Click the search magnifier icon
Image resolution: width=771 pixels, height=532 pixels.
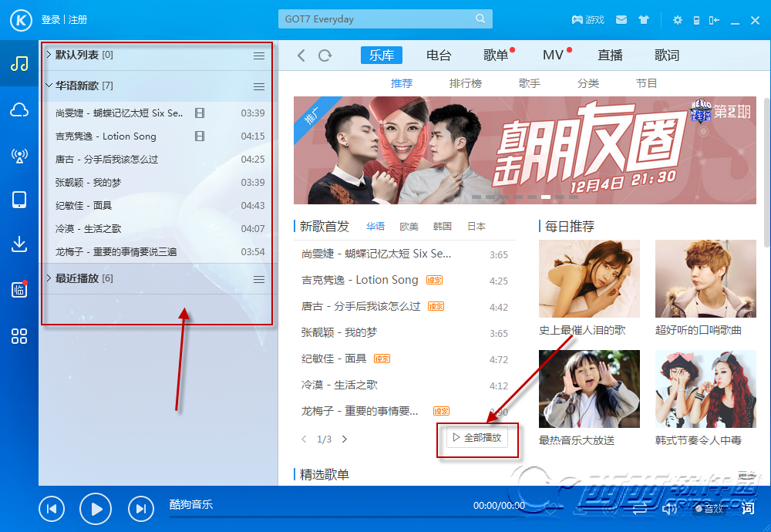tap(480, 19)
